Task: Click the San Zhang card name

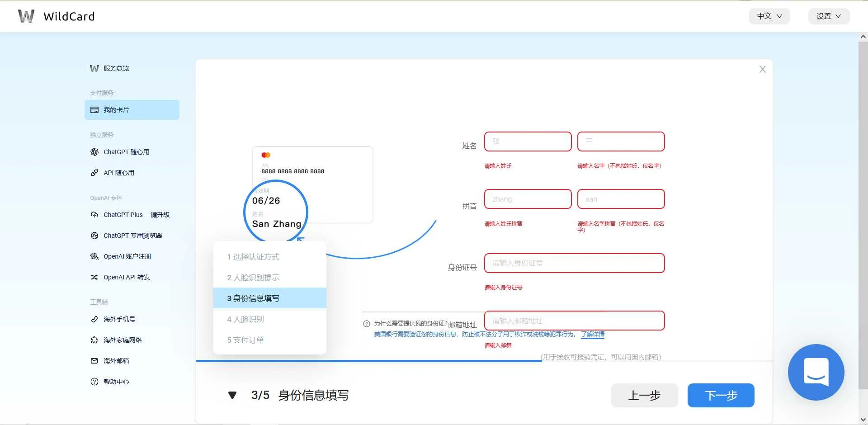Action: 277,224
